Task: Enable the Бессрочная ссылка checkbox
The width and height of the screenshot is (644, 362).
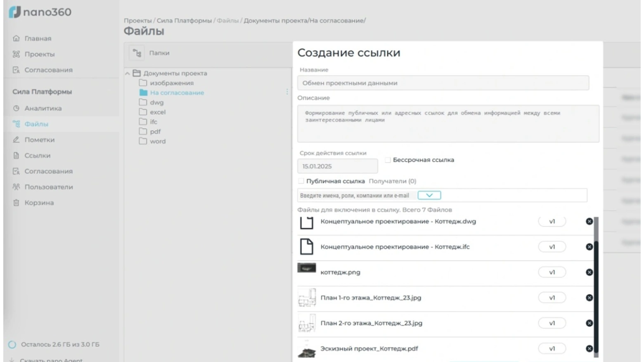Action: pyautogui.click(x=388, y=160)
